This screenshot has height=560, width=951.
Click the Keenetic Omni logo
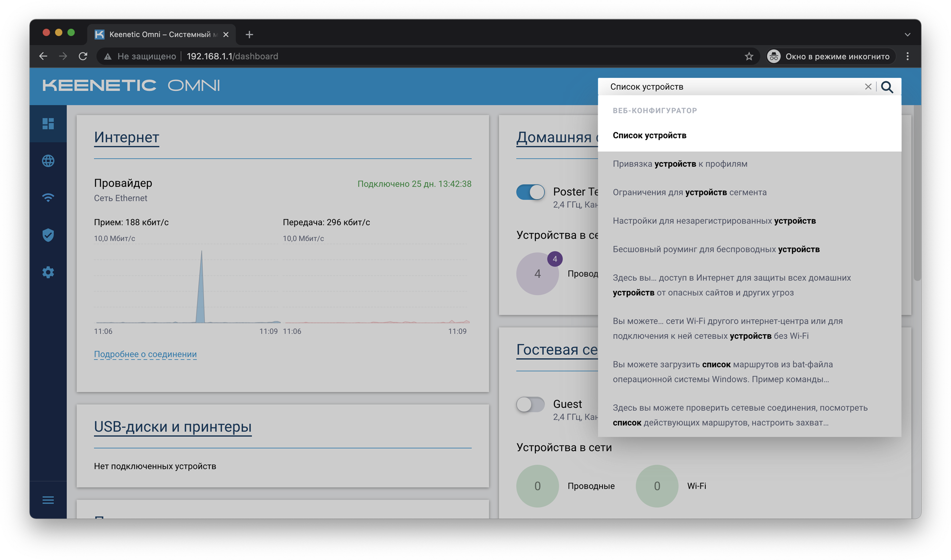tap(131, 86)
